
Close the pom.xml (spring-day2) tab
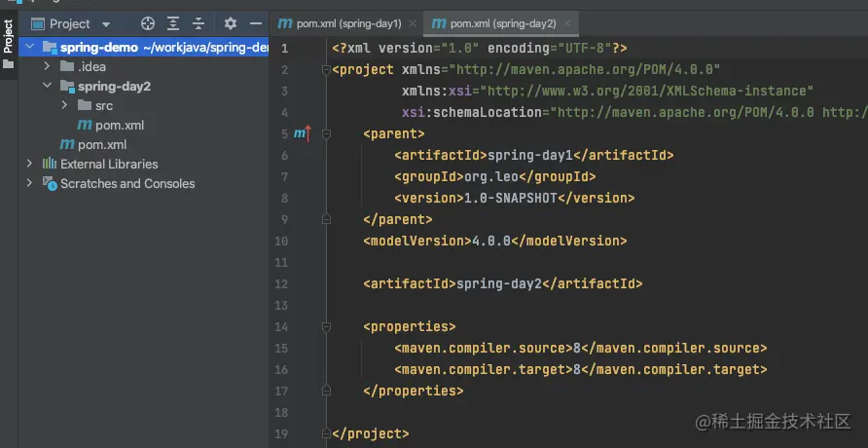click(x=567, y=23)
